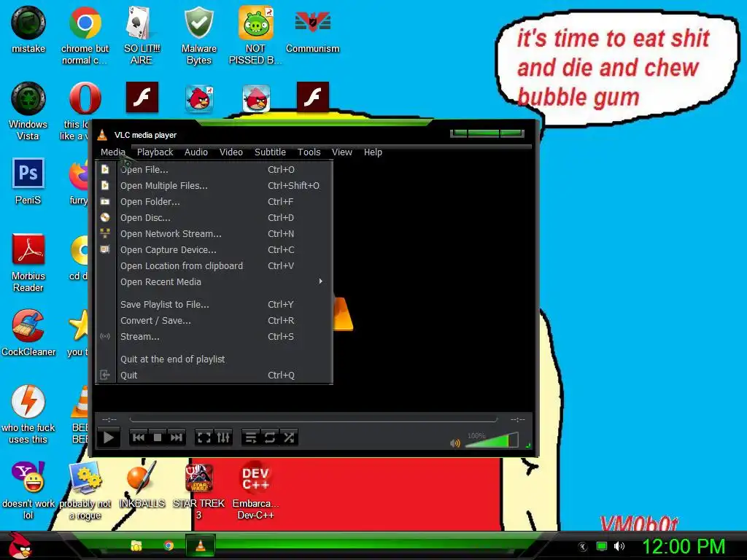The image size is (747, 560).
Task: Choose Open Location from clipboard
Action: coord(214,265)
